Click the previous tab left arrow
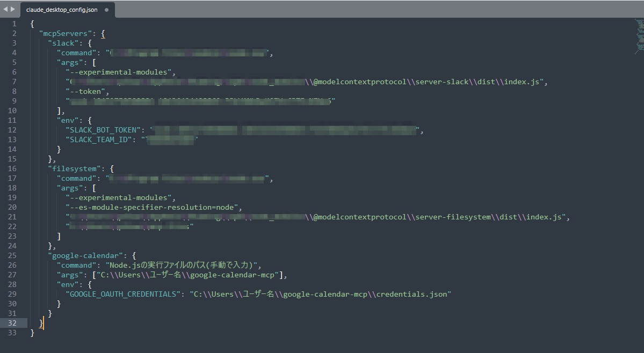 (5, 9)
